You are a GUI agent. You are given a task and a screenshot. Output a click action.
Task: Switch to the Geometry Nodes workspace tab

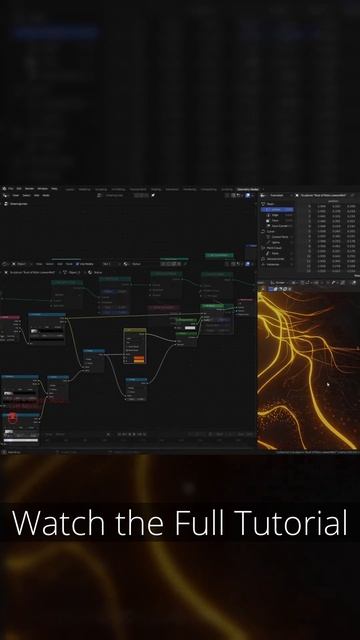coord(248,189)
